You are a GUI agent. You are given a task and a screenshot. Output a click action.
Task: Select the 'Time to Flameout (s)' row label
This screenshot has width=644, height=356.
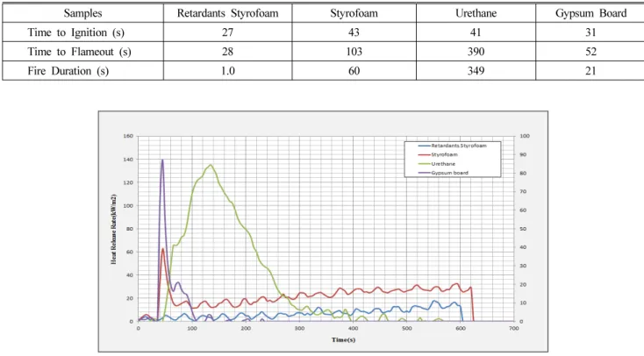pyautogui.click(x=79, y=52)
